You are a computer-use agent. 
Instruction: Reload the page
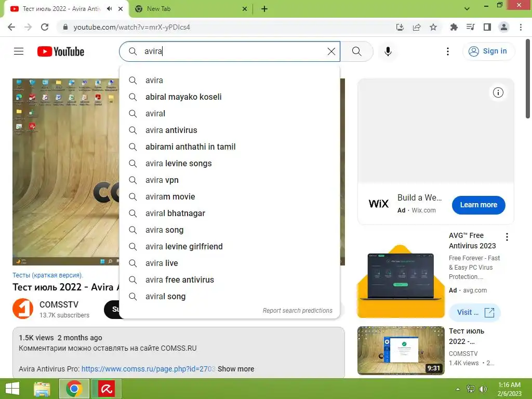(45, 27)
